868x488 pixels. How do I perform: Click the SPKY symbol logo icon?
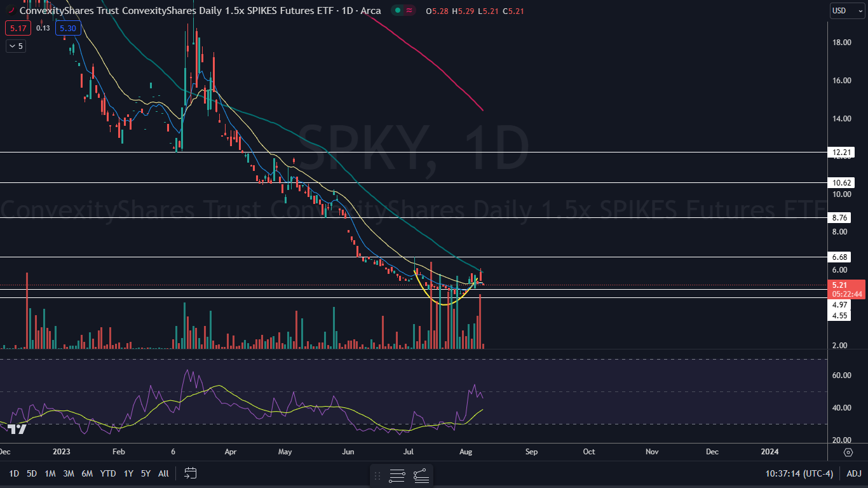pos(10,11)
